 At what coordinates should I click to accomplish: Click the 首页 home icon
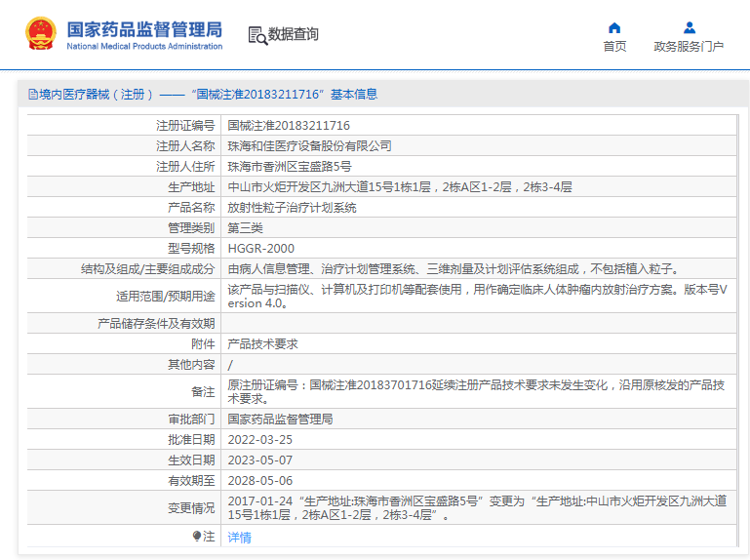click(x=614, y=27)
